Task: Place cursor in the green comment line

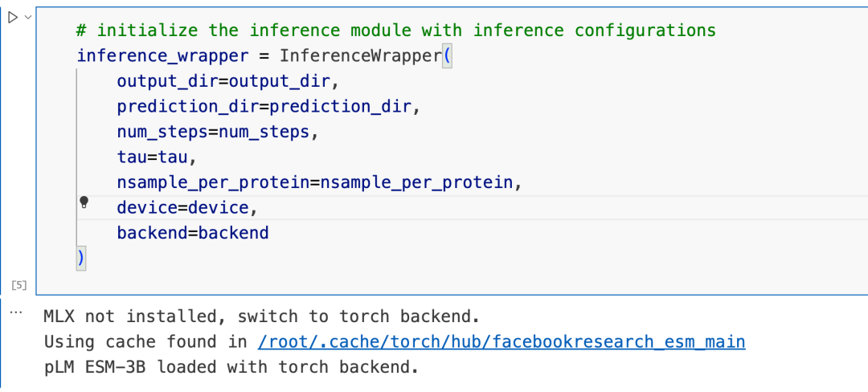Action: 395,31
